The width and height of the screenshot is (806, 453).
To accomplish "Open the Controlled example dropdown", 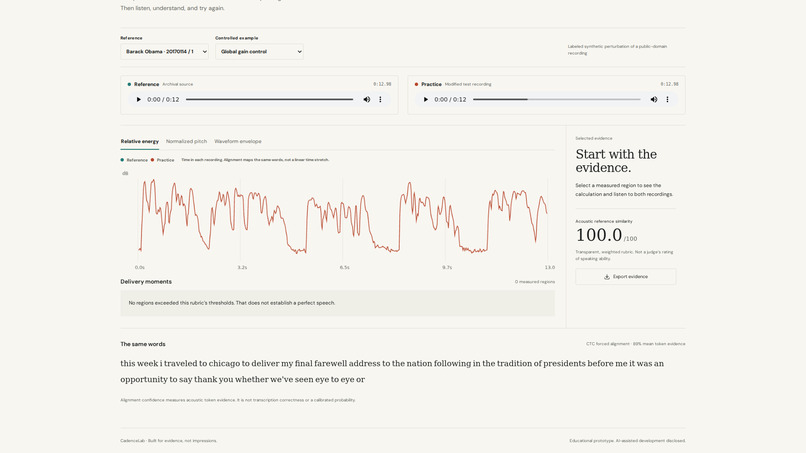I will (x=259, y=51).
